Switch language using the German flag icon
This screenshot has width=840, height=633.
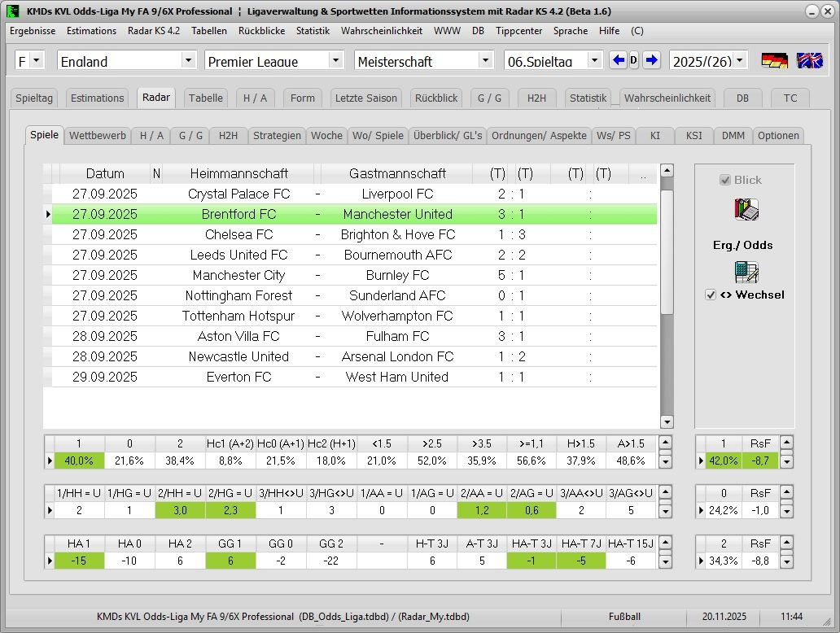(774, 60)
